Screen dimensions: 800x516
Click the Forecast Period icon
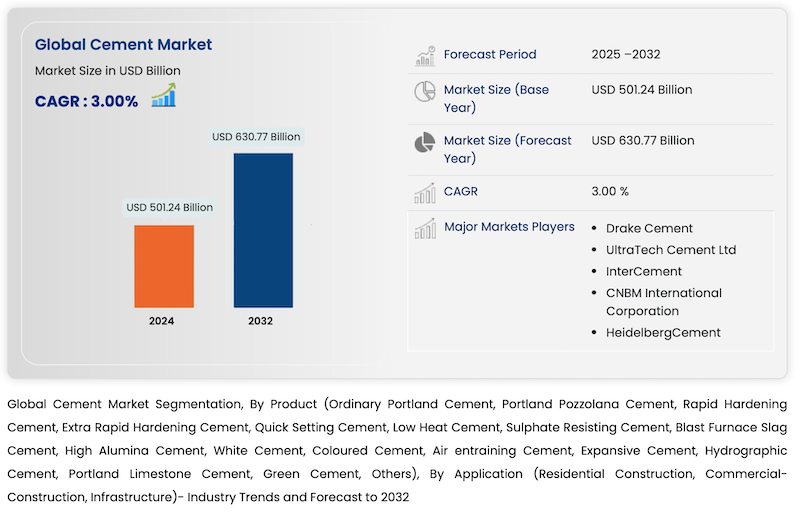(425, 55)
